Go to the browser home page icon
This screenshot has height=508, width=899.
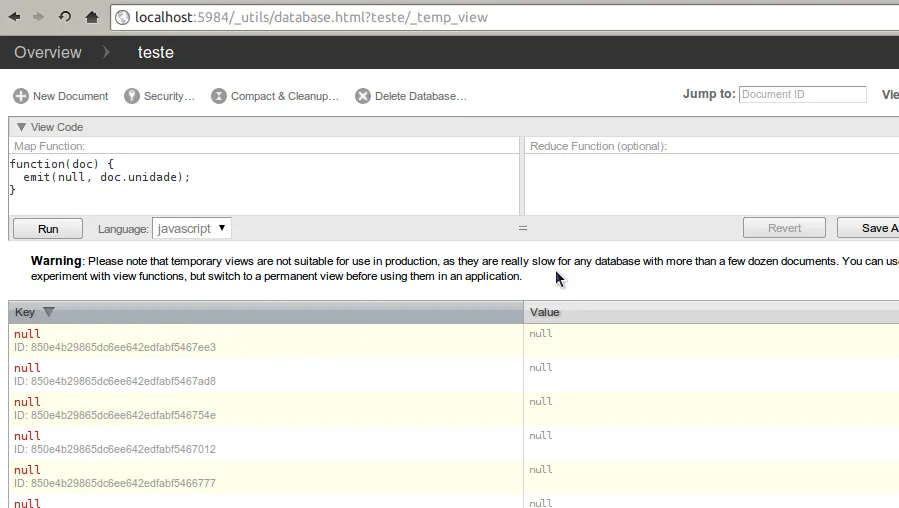[92, 17]
